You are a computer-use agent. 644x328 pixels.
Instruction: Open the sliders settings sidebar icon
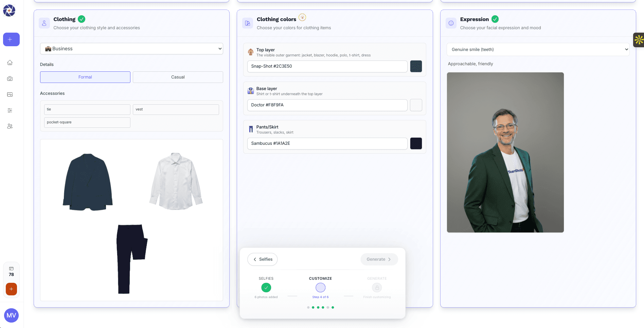click(x=10, y=110)
